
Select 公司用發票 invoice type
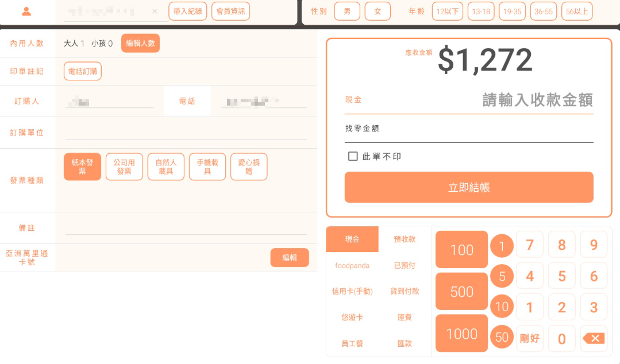click(124, 166)
